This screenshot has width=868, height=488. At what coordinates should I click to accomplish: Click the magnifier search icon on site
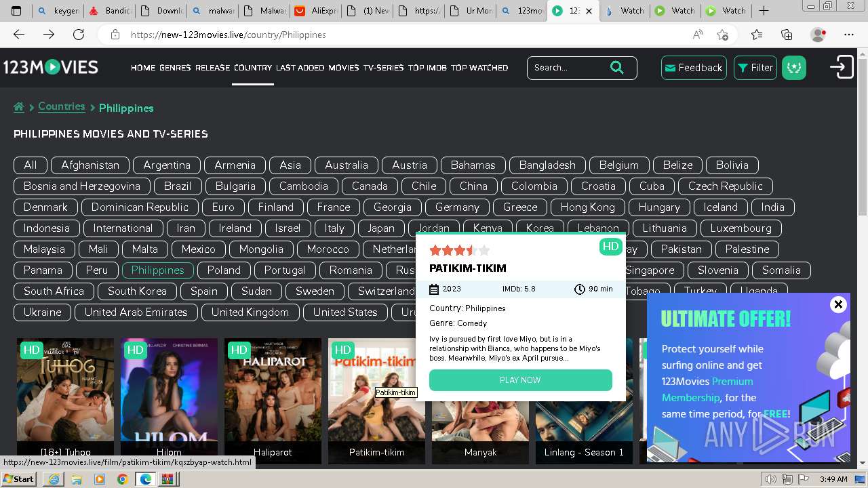pyautogui.click(x=616, y=67)
